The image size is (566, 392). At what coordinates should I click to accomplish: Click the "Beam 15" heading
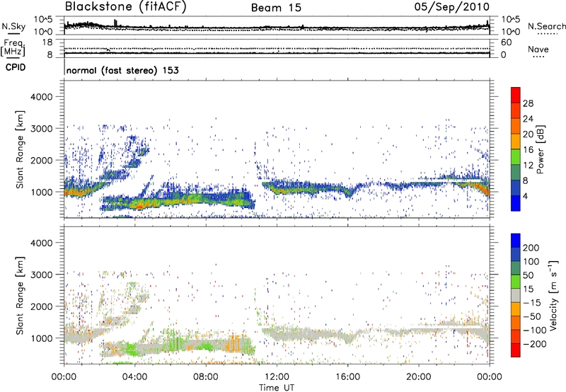coord(276,8)
